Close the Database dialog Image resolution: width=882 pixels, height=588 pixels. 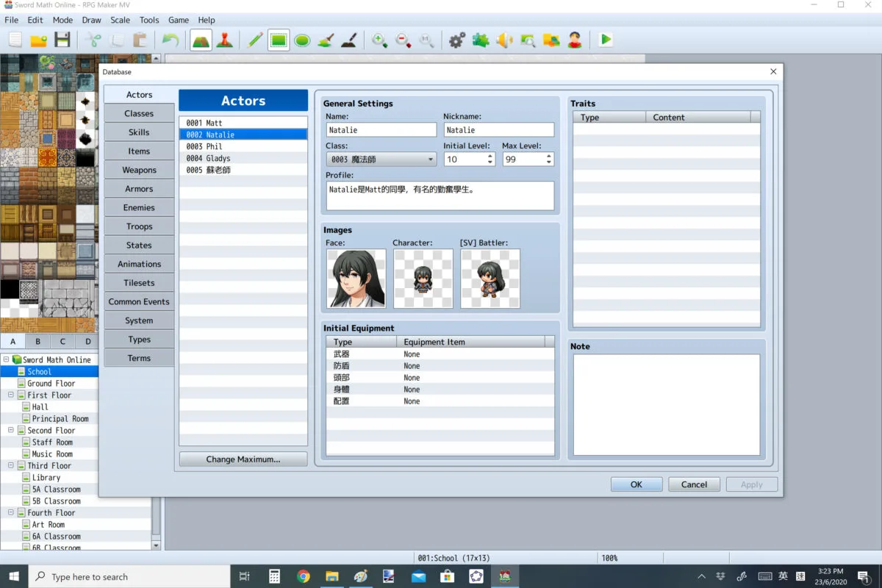(773, 72)
